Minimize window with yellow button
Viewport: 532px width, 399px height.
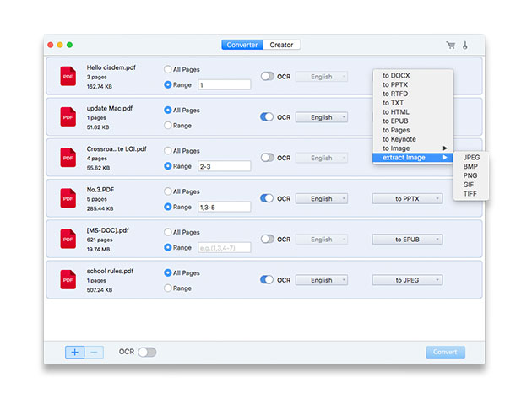[60, 45]
